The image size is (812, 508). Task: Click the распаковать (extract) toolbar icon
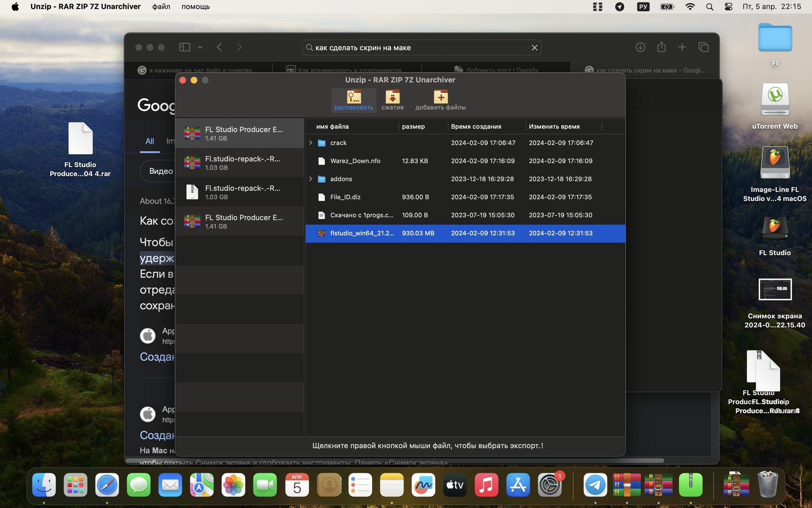pos(354,100)
